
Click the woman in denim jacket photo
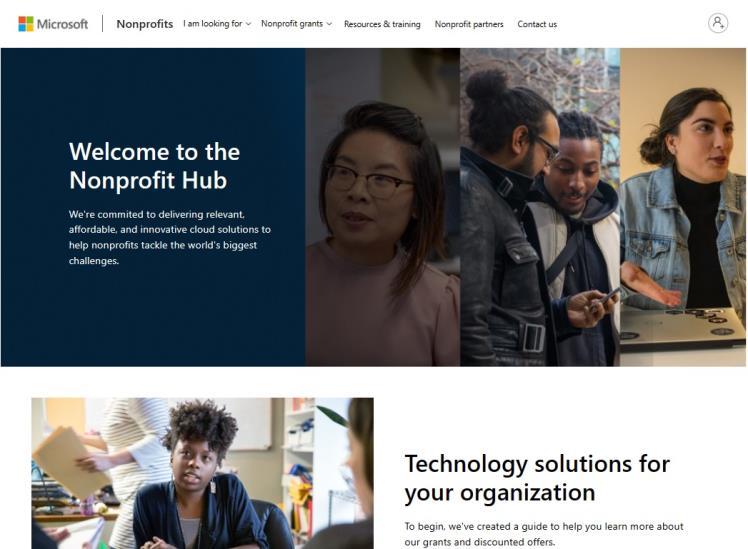683,207
